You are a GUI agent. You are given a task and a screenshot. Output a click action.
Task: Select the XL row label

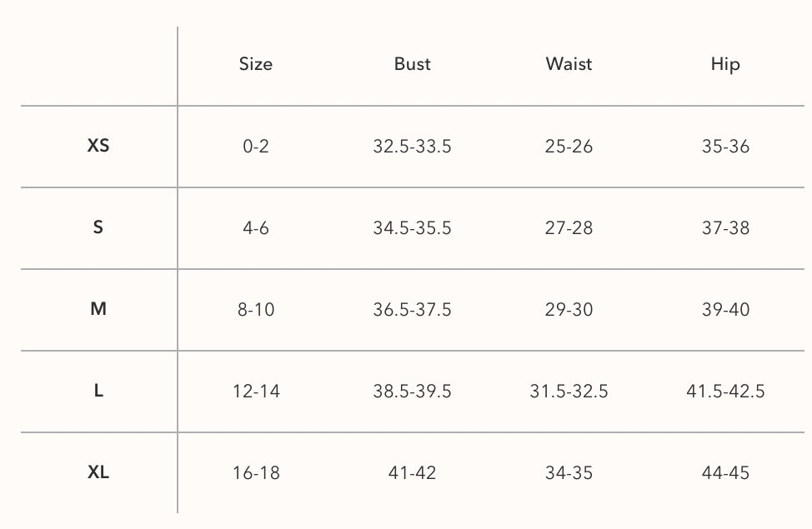[98, 472]
